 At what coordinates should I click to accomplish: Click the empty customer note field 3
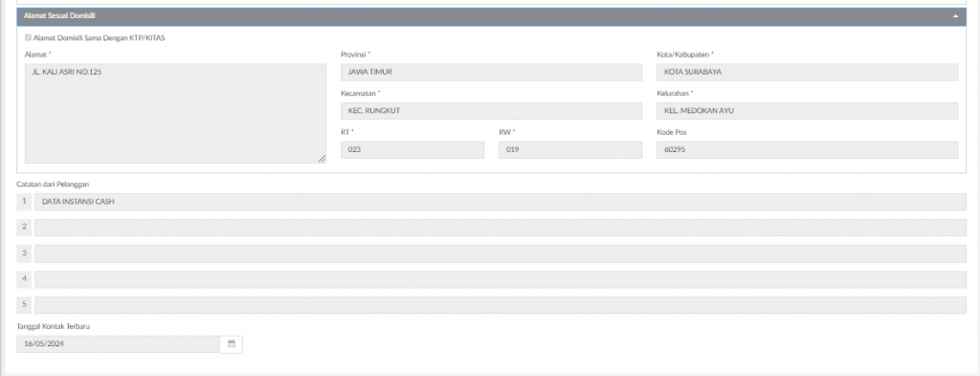pyautogui.click(x=501, y=254)
